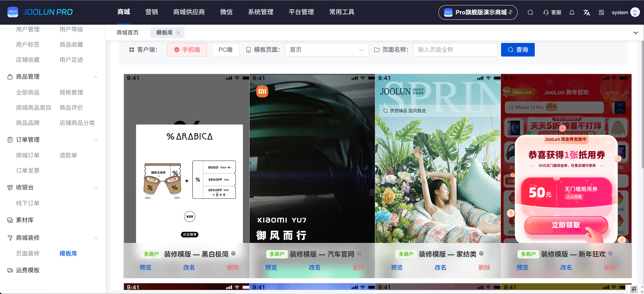Open 页面装修 in sidebar
This screenshot has height=294, width=644.
(28, 254)
